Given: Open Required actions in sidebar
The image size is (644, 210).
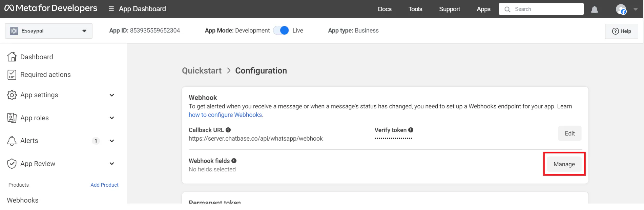Looking at the screenshot, I should point(45,75).
